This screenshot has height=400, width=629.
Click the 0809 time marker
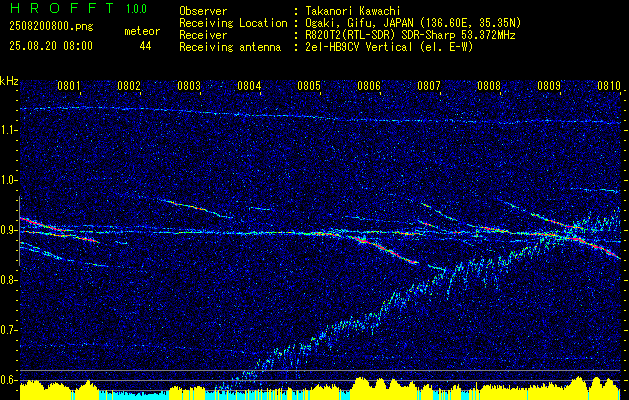point(549,85)
